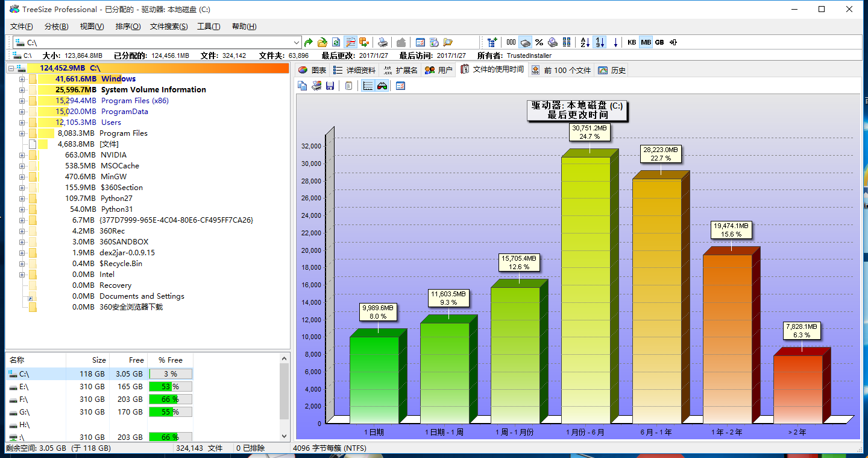This screenshot has width=868, height=458.
Task: Select the $Recycle.Bin folder in tree
Action: (x=121, y=264)
